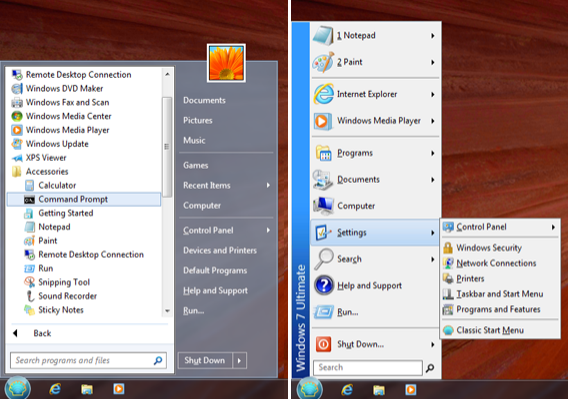The height and width of the screenshot is (399, 568).
Task: Click Windows Update icon in programs list
Action: coord(17,144)
